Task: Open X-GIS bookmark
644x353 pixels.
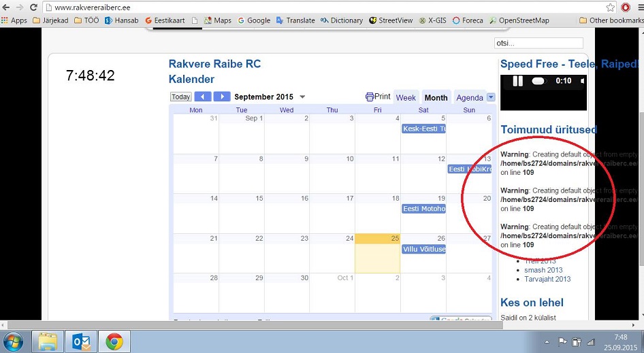Action: (x=432, y=20)
